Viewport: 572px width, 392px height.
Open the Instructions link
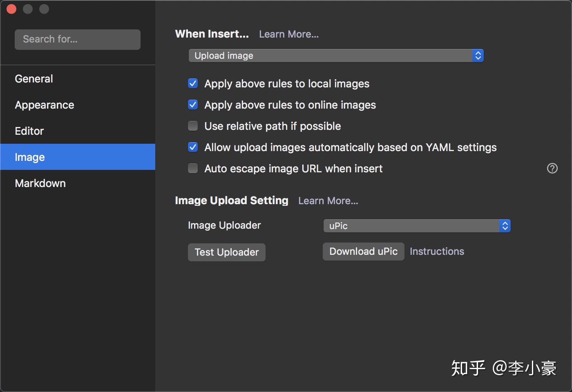[437, 252]
